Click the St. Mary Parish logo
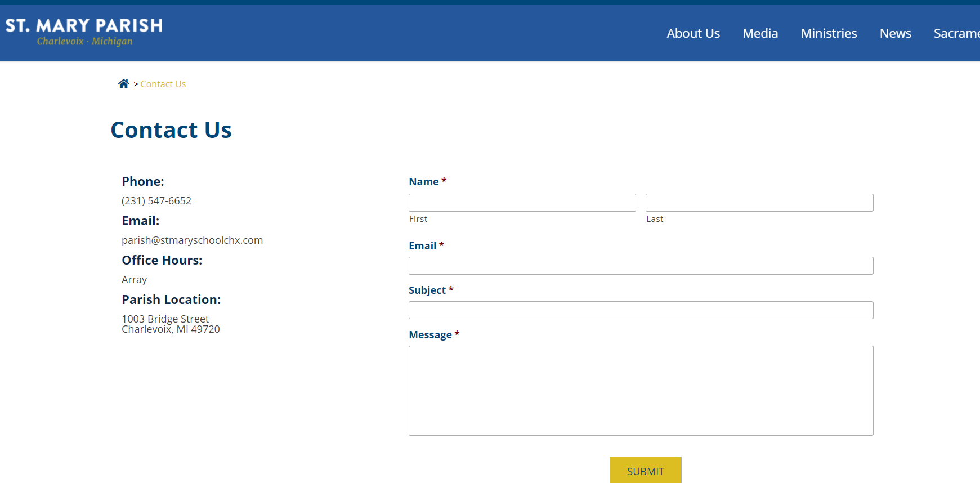The width and height of the screenshot is (980, 483). pyautogui.click(x=84, y=32)
